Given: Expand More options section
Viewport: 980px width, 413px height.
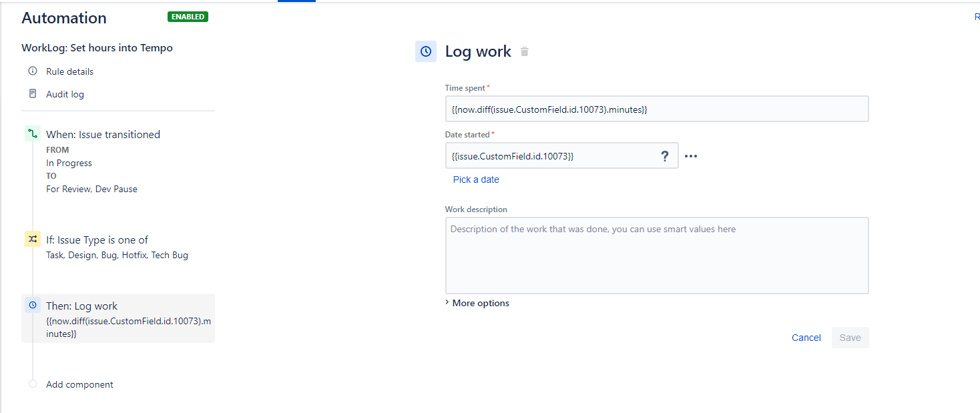Looking at the screenshot, I should (477, 303).
